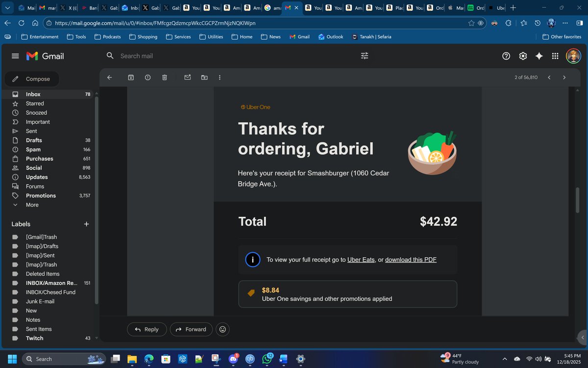Open the Tanakh | Sefaria bookmark
This screenshot has width=588, height=368.
(371, 37)
